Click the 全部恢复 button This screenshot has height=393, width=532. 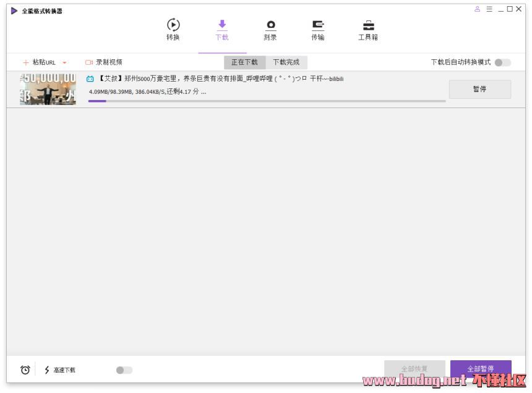click(414, 369)
